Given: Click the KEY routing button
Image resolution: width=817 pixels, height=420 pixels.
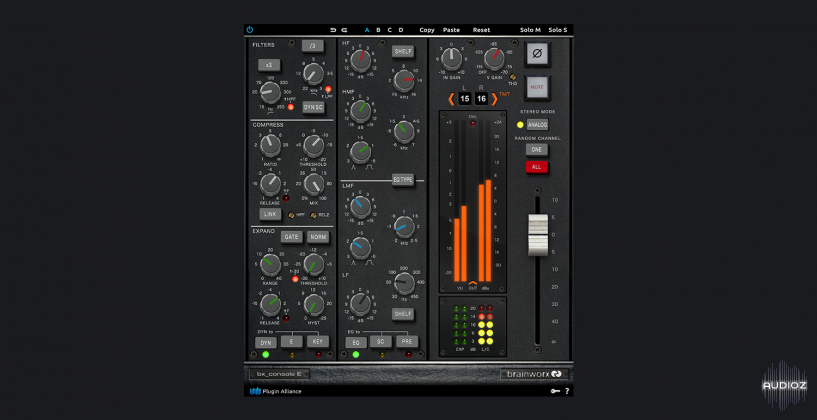Looking at the screenshot, I should click(318, 342).
